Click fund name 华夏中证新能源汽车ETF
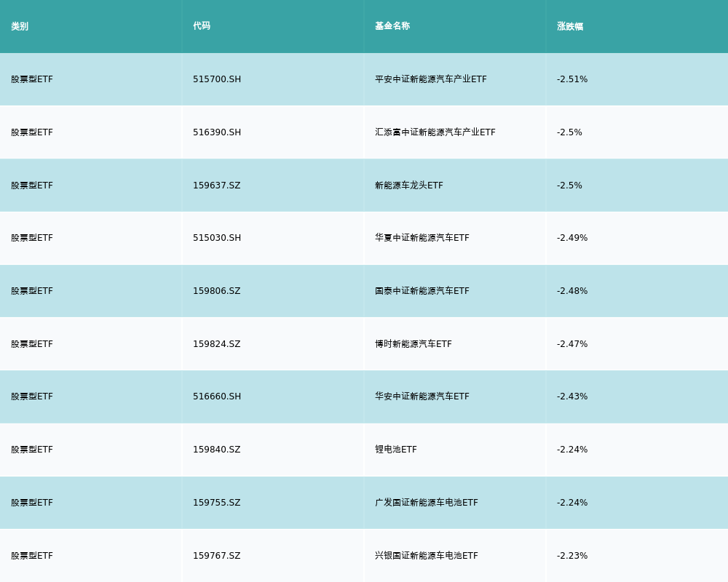 click(x=422, y=238)
